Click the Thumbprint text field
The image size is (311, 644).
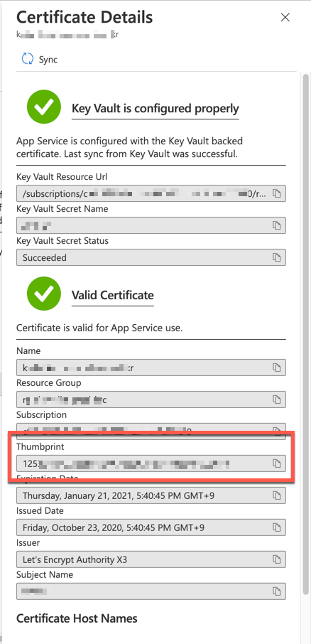151,463
